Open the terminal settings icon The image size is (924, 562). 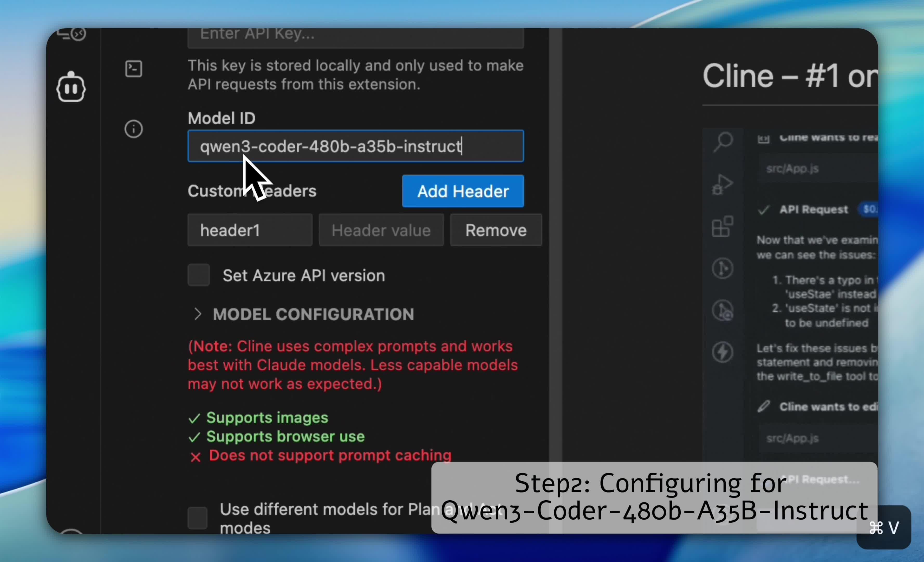pos(133,69)
